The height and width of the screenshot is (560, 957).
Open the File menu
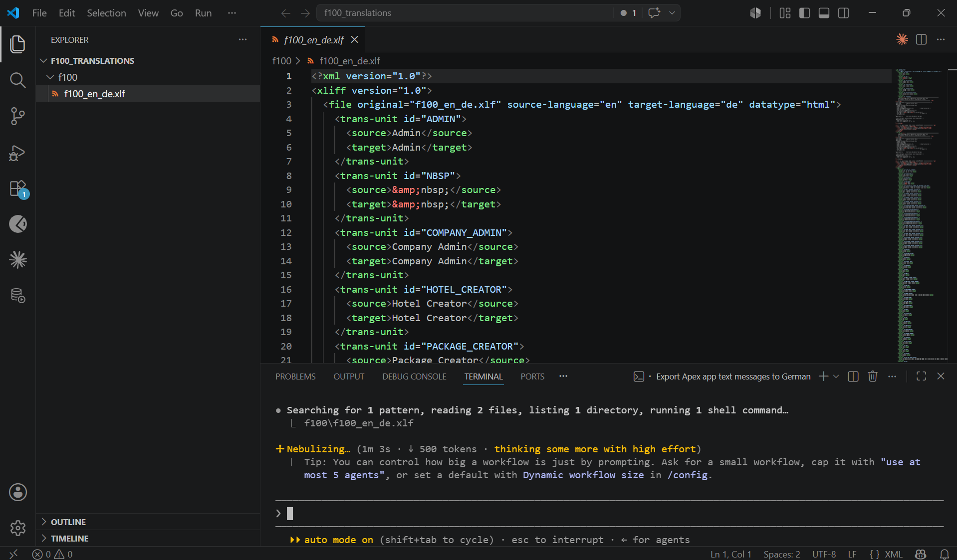[x=39, y=13]
